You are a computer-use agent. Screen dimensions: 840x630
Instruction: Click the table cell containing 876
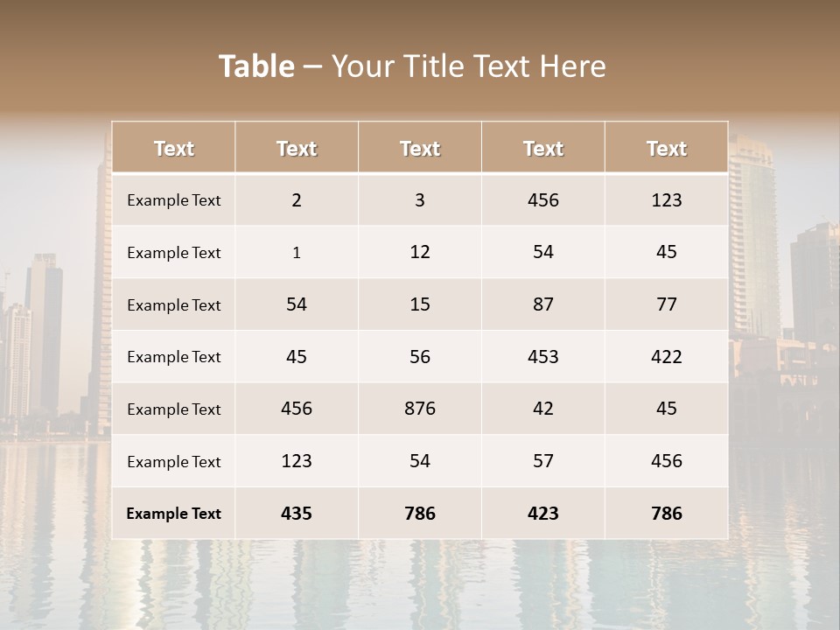[420, 409]
